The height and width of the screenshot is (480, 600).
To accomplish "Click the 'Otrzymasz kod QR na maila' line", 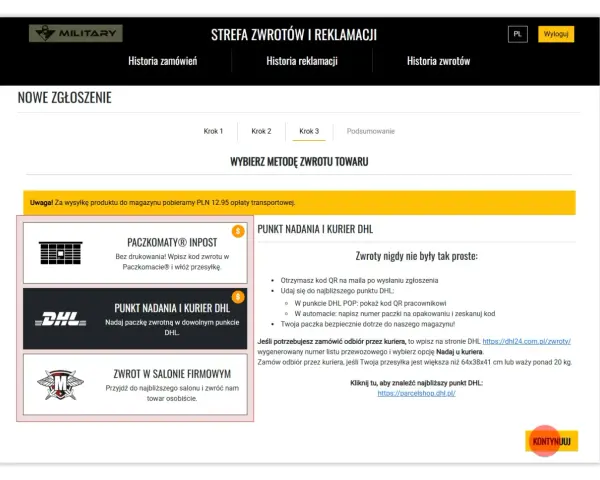I will tap(359, 280).
